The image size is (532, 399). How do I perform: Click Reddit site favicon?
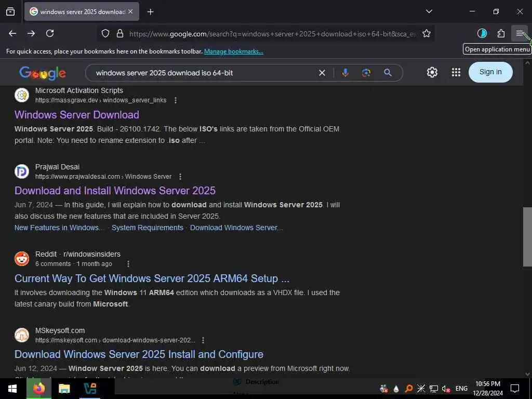click(22, 259)
